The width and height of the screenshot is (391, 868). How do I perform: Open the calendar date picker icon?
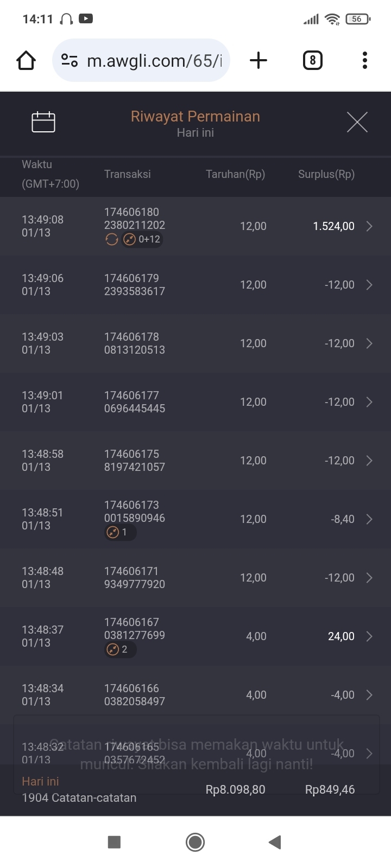(43, 122)
